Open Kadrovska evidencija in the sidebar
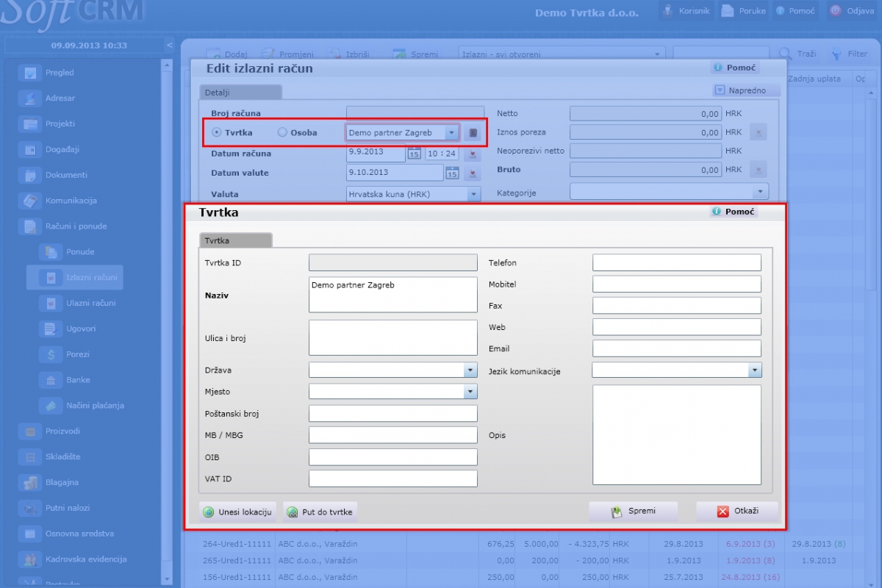 (x=86, y=559)
